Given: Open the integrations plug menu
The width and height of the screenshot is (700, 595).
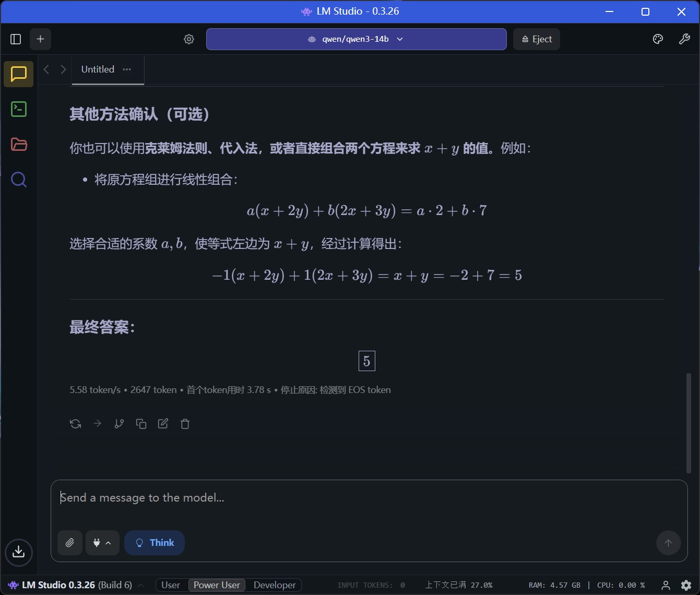Looking at the screenshot, I should pos(102,543).
